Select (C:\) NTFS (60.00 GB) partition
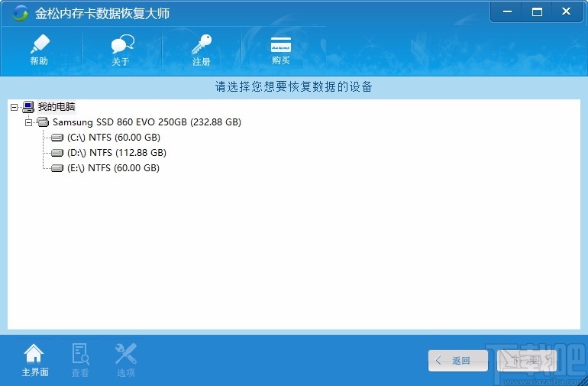This screenshot has height=386, width=588. click(114, 138)
